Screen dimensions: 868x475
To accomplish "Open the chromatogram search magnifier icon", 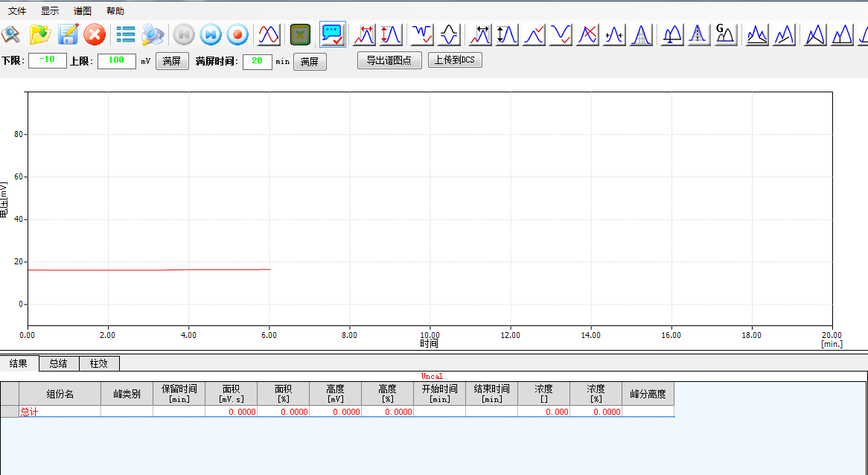I will click(x=10, y=35).
